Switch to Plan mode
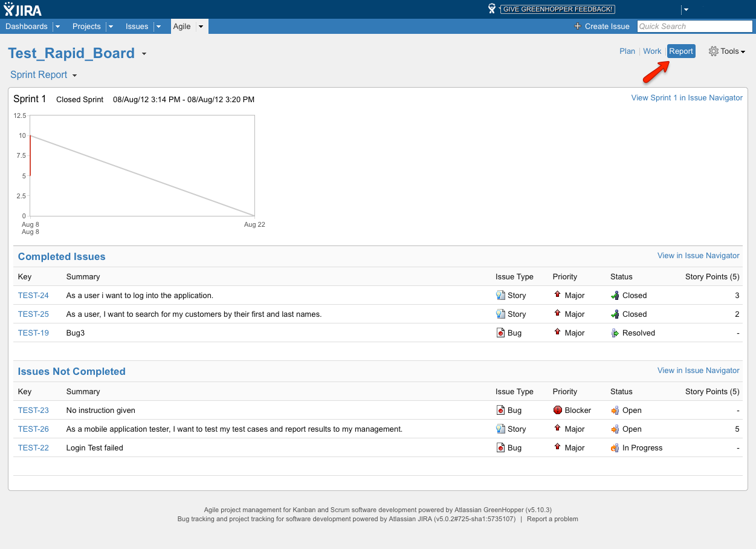 [x=627, y=51]
